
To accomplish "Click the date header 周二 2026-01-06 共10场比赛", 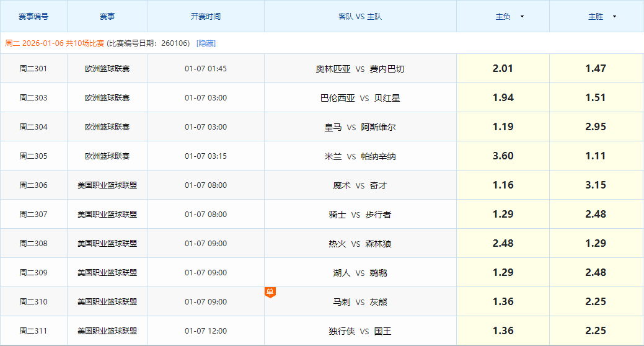I will click(x=55, y=43).
